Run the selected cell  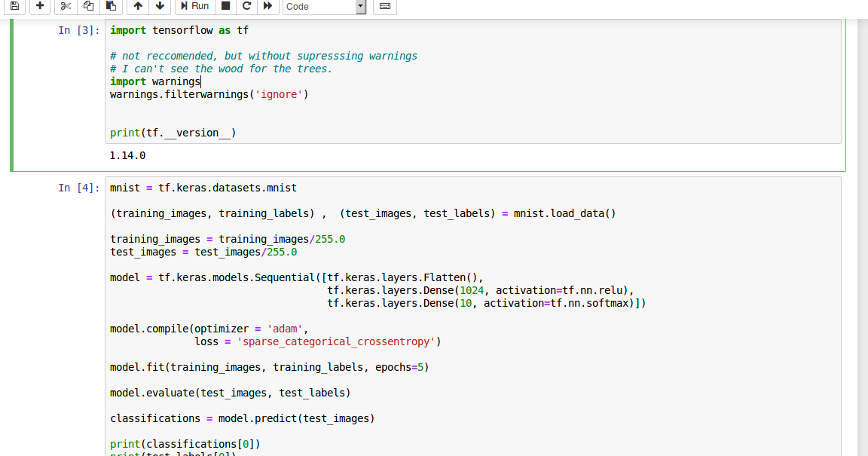click(194, 7)
